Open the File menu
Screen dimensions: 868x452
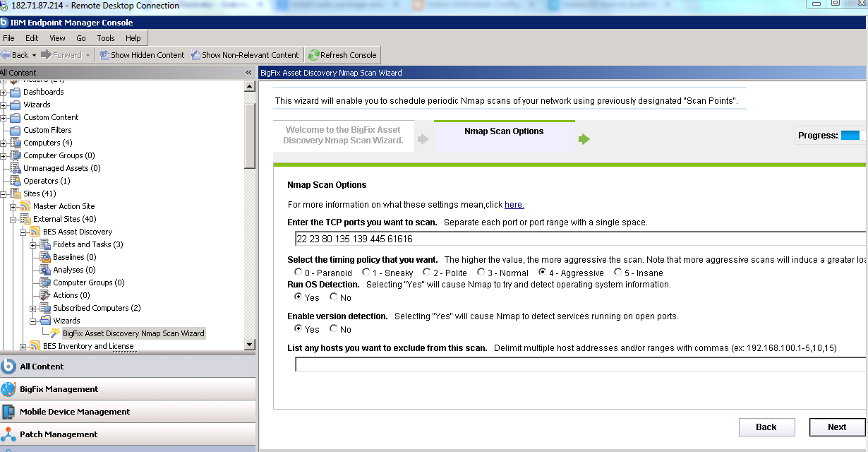point(8,38)
